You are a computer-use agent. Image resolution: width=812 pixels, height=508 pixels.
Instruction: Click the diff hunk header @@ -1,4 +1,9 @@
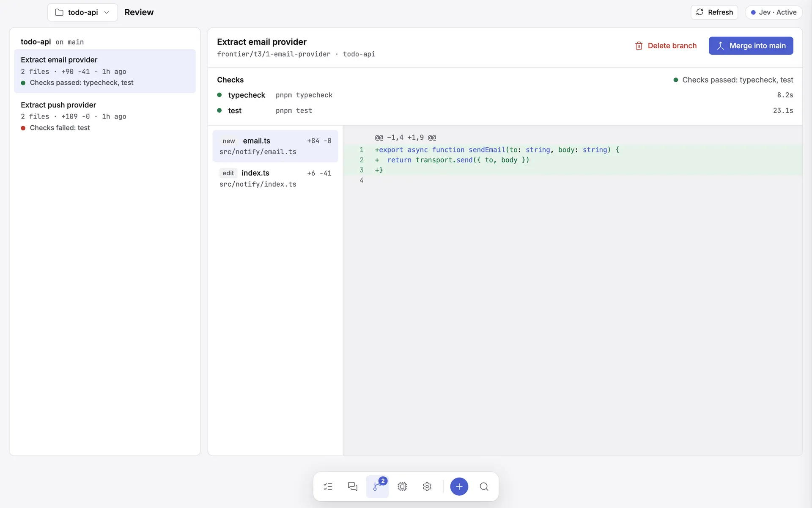[405, 138]
